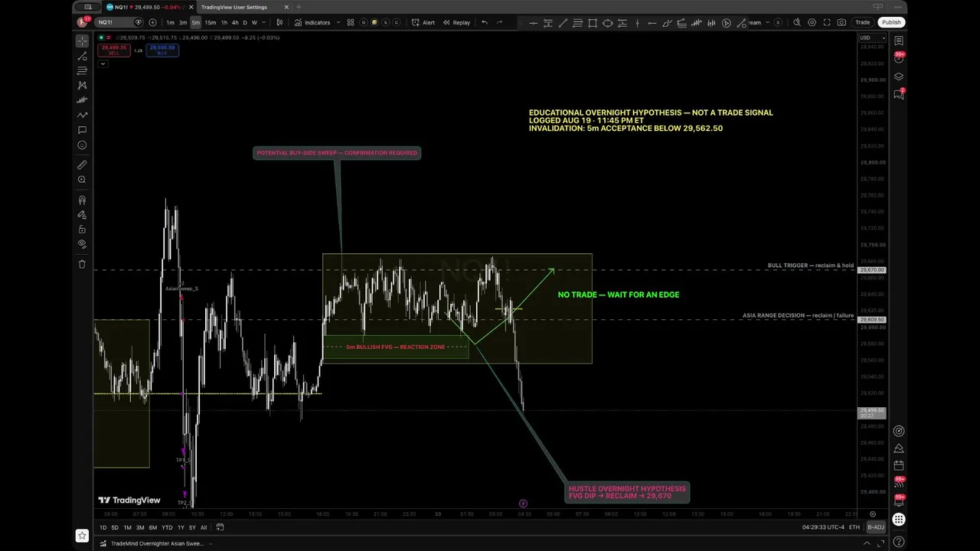Set the YTD date range
The width and height of the screenshot is (980, 551).
coord(167,527)
